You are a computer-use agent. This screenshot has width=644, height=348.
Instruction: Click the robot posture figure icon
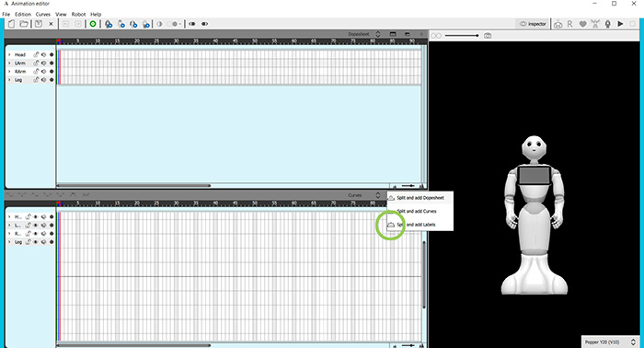coord(595,24)
